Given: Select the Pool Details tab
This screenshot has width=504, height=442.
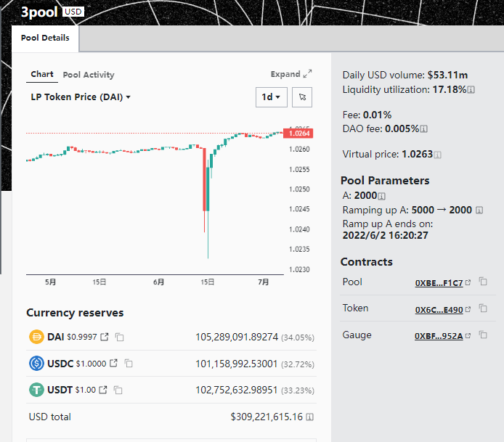Looking at the screenshot, I should pyautogui.click(x=45, y=38).
